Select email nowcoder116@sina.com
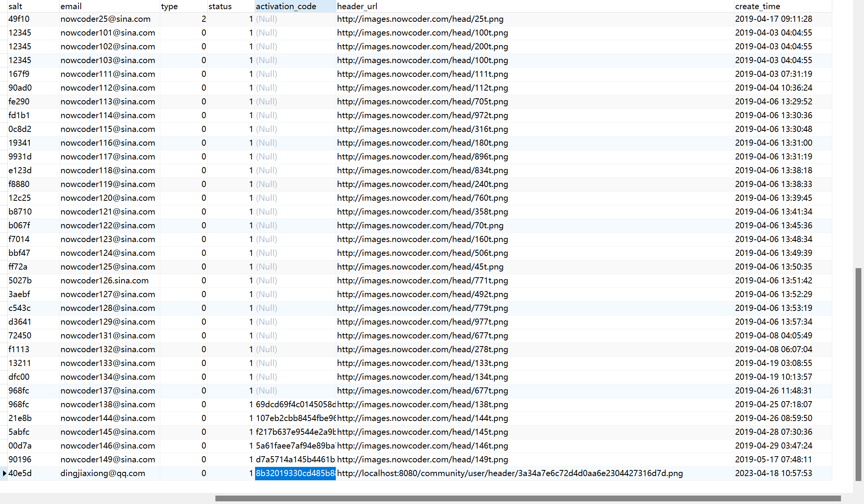The width and height of the screenshot is (864, 504). point(109,143)
